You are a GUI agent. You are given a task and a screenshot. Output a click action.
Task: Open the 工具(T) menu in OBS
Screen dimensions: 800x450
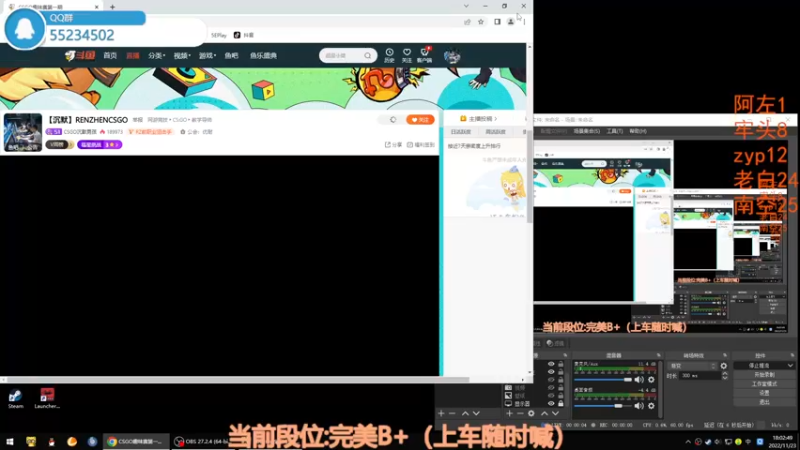[x=614, y=131]
